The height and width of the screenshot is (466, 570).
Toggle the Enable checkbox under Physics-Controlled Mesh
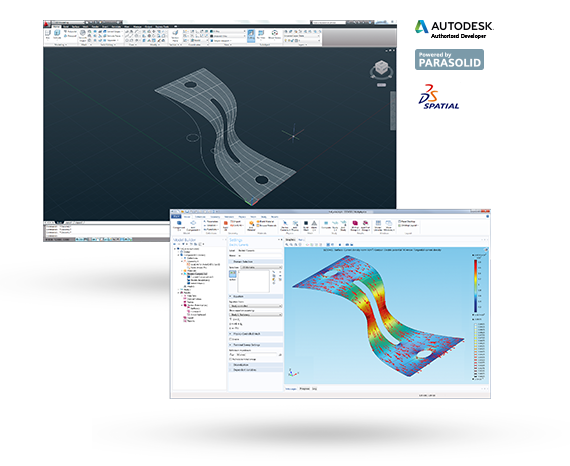click(231, 339)
